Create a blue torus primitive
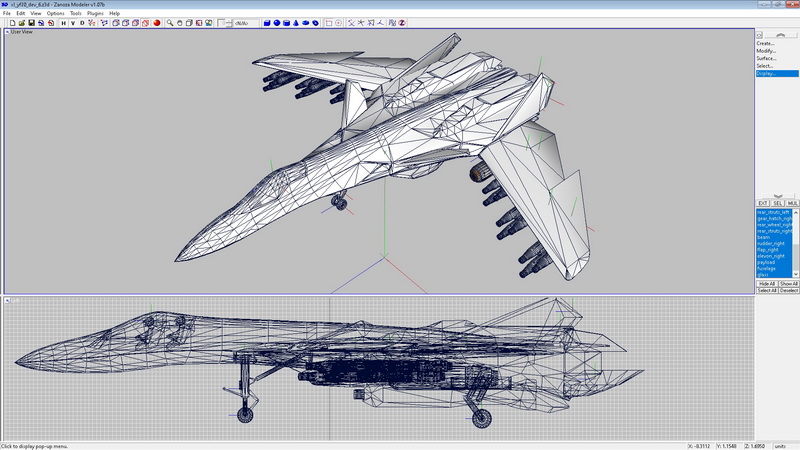The width and height of the screenshot is (800, 450). [315, 23]
